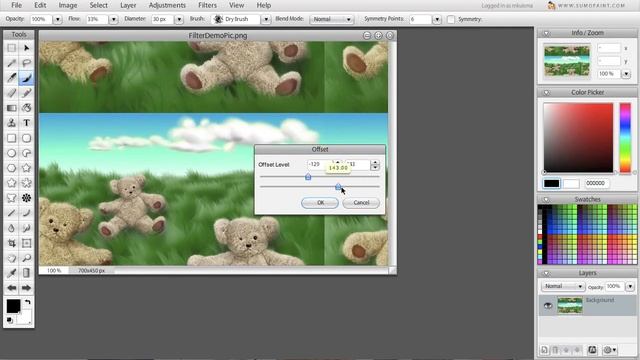This screenshot has width=640, height=360.
Task: Select the Hand pan tool
Action: pos(11,258)
